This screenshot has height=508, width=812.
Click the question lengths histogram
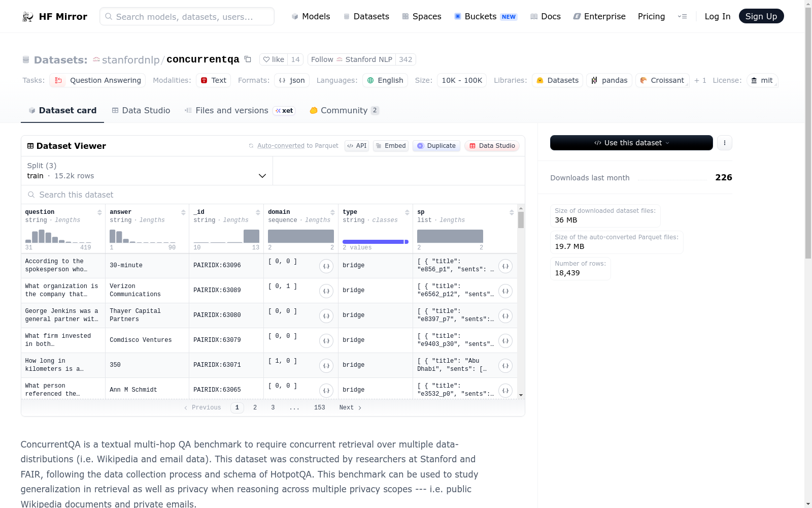pyautogui.click(x=58, y=236)
